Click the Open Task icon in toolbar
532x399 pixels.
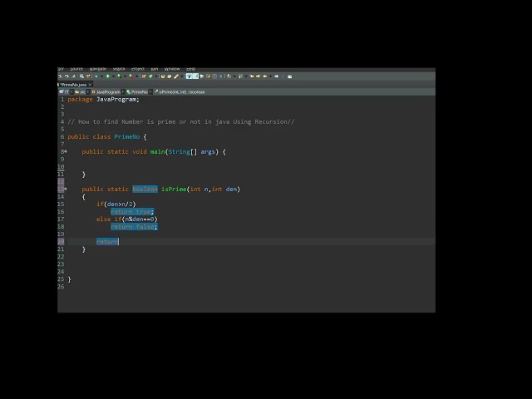[170, 76]
